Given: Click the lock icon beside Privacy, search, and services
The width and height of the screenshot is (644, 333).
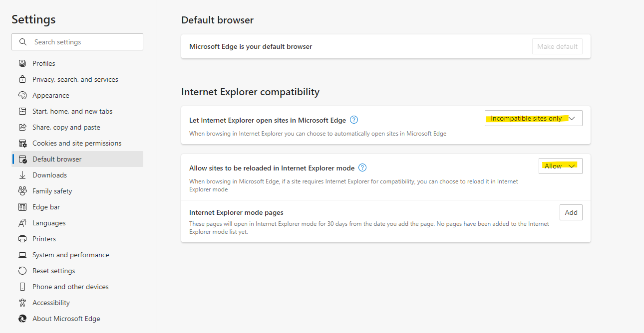Looking at the screenshot, I should click(x=22, y=79).
